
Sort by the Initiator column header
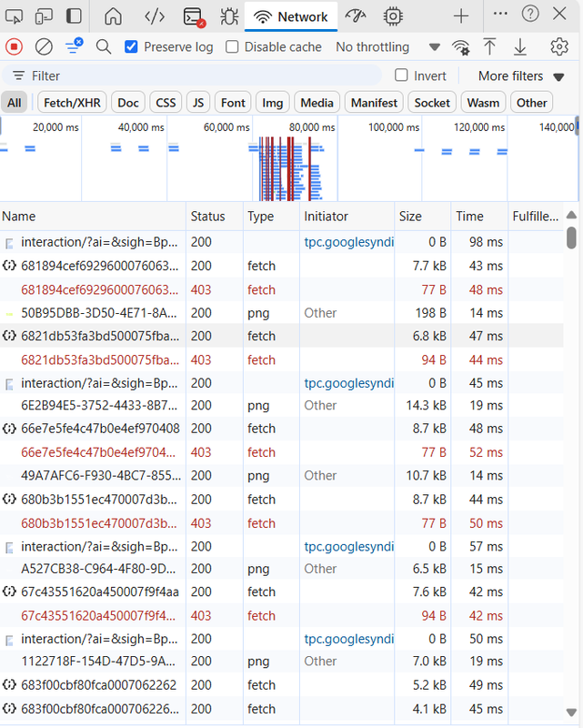tap(347, 217)
